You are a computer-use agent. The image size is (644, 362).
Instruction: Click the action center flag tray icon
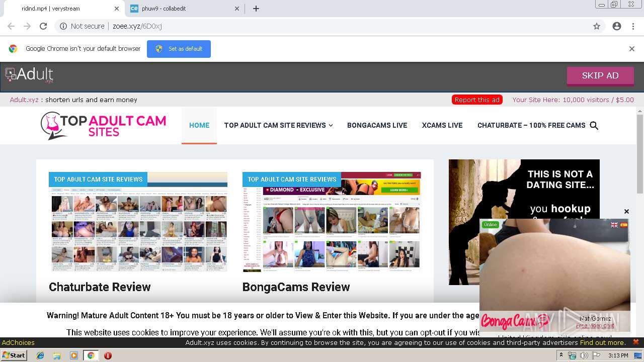tap(596, 355)
